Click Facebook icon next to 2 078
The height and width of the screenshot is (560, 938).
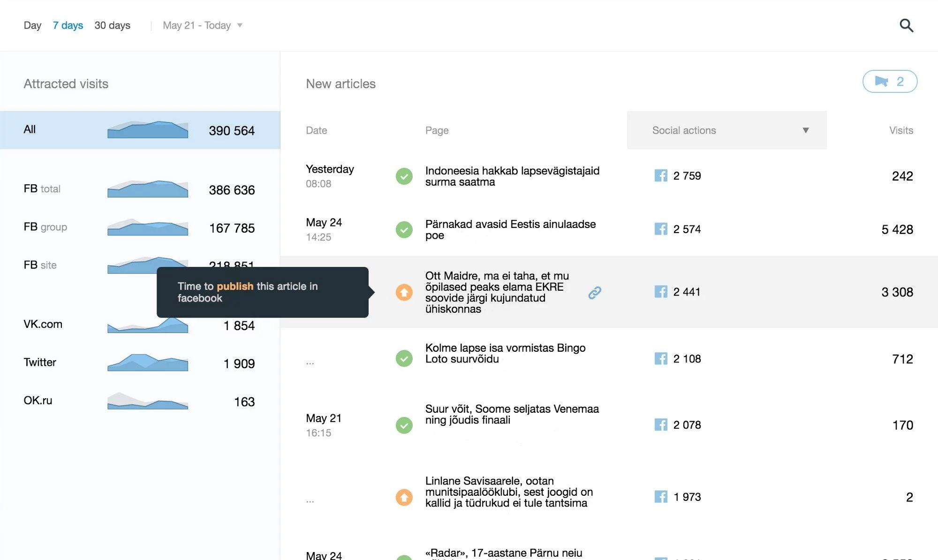pos(661,425)
